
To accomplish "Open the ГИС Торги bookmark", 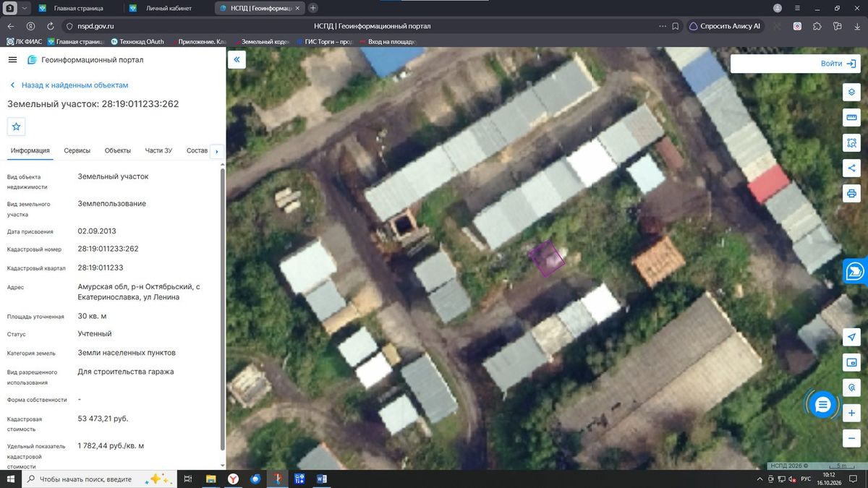I will [x=323, y=42].
